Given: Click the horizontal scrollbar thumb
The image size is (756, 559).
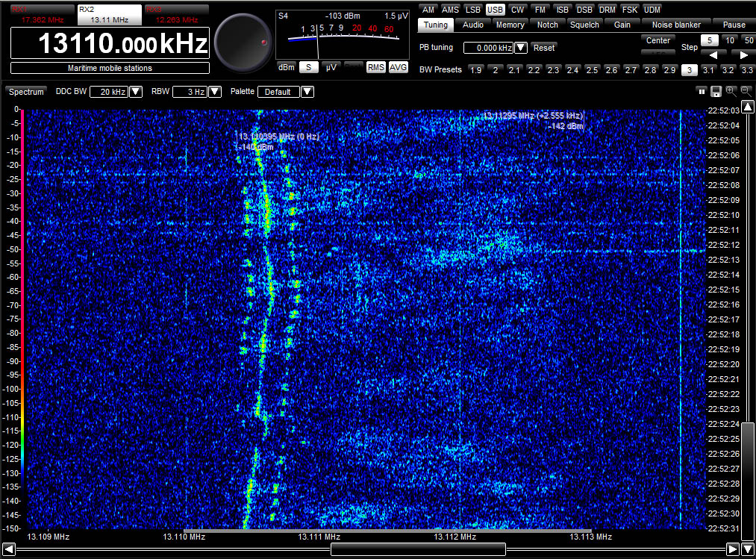Looking at the screenshot, I should pyautogui.click(x=418, y=549).
